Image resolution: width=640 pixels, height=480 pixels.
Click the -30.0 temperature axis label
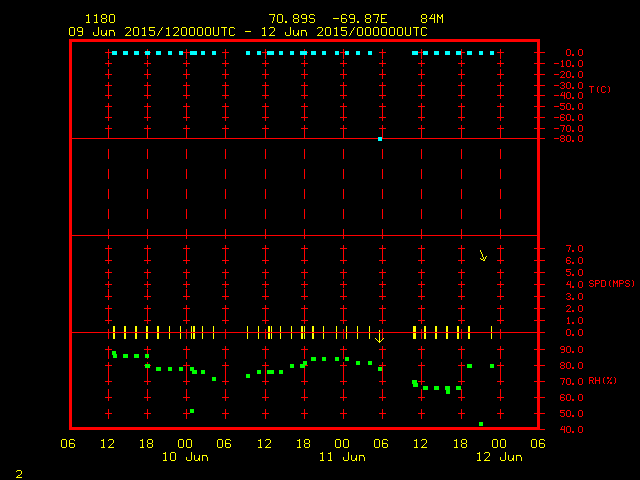point(569,85)
